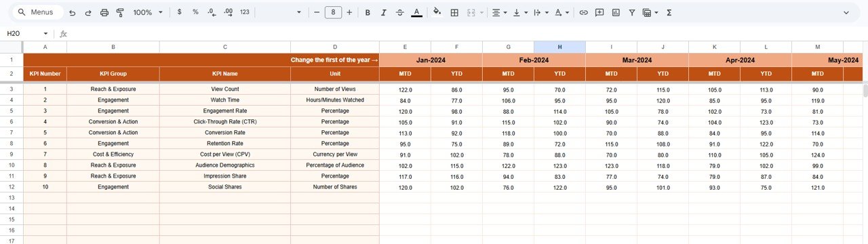Screen dimensions: 868x244
Task: Select "Percentage of Audience" cell
Action: [x=335, y=165]
